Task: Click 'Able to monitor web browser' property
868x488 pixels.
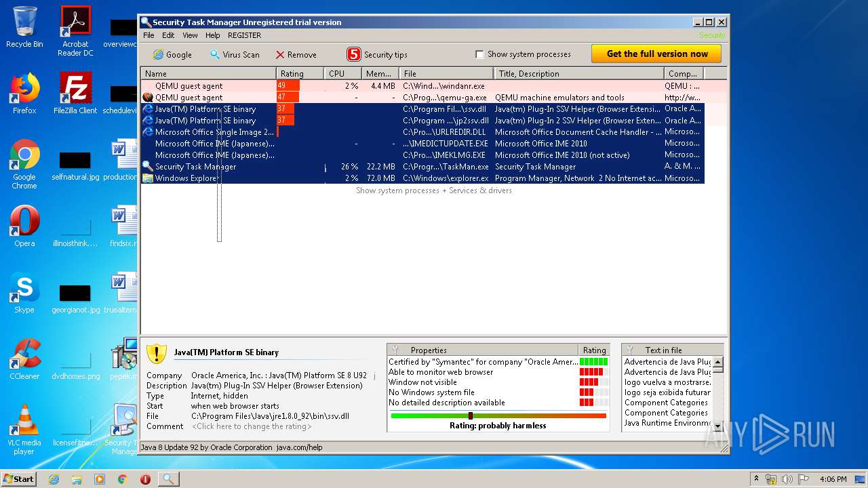Action: [x=441, y=372]
